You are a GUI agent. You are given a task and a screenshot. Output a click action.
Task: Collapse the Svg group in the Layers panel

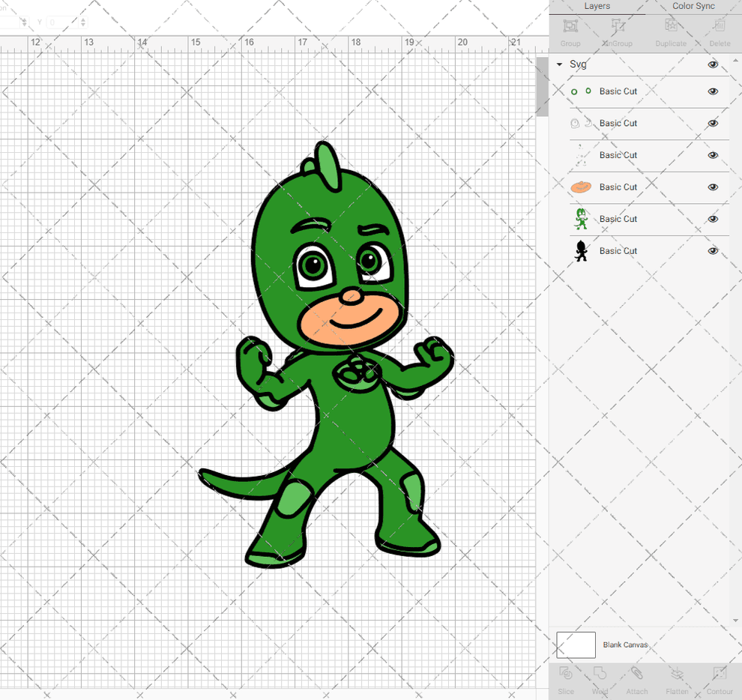coord(558,64)
